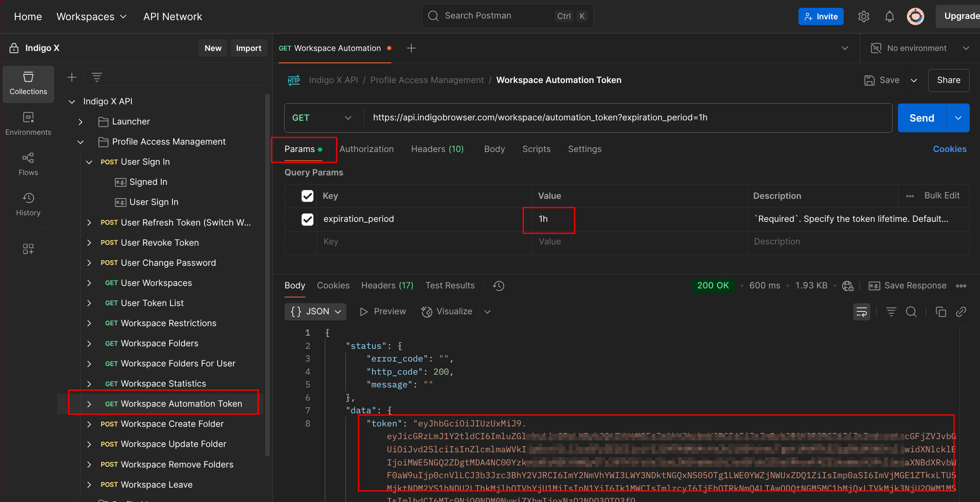980x502 pixels.
Task: Click the Search Postman field
Action: tap(507, 16)
